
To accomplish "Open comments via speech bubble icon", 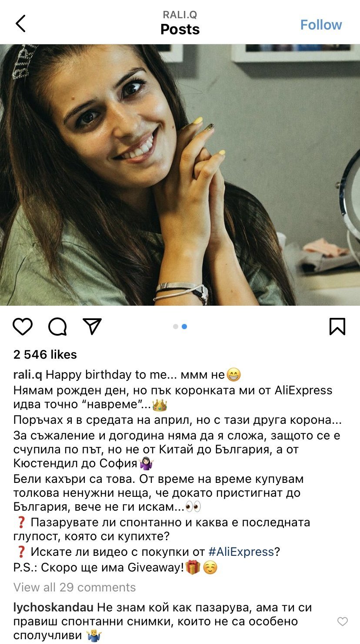I will [57, 327].
